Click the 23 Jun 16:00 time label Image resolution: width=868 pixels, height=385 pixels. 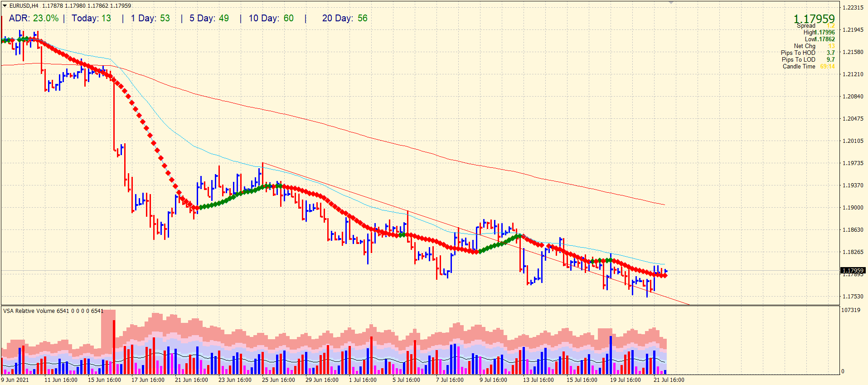pyautogui.click(x=235, y=380)
